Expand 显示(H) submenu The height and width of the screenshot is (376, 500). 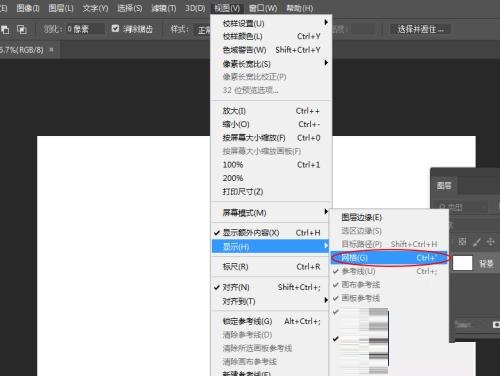pyautogui.click(x=270, y=247)
